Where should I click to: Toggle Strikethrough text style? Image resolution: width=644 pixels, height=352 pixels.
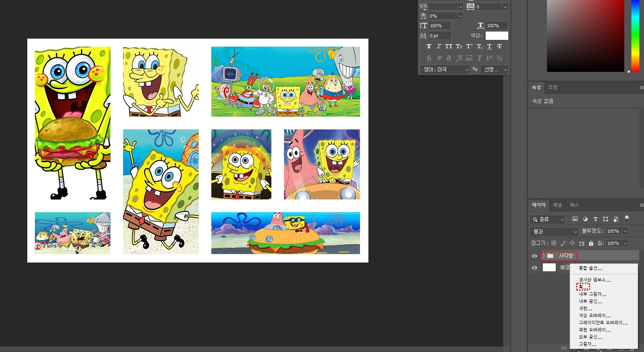(x=499, y=46)
